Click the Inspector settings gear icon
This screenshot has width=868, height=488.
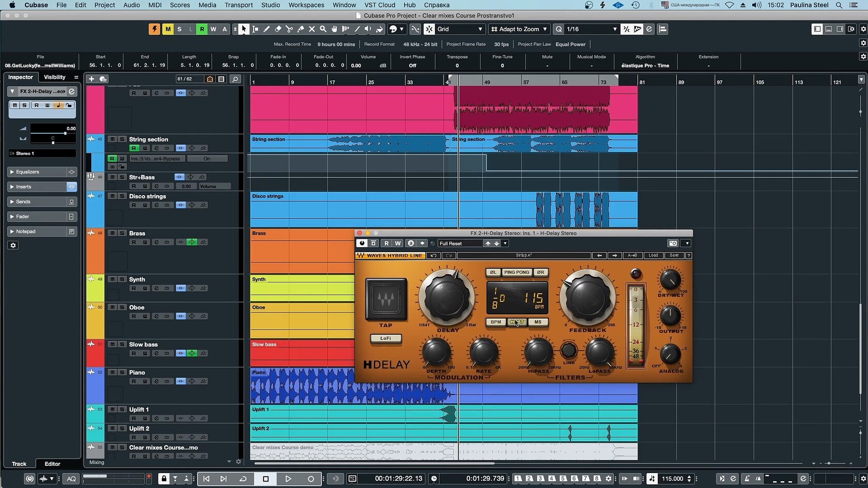tap(13, 245)
